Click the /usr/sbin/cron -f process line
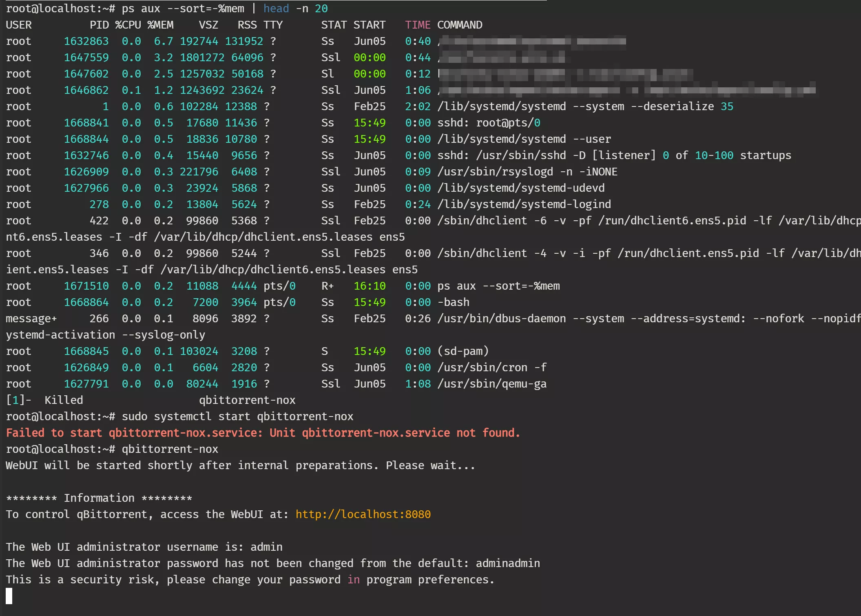The image size is (861, 616). tap(491, 367)
